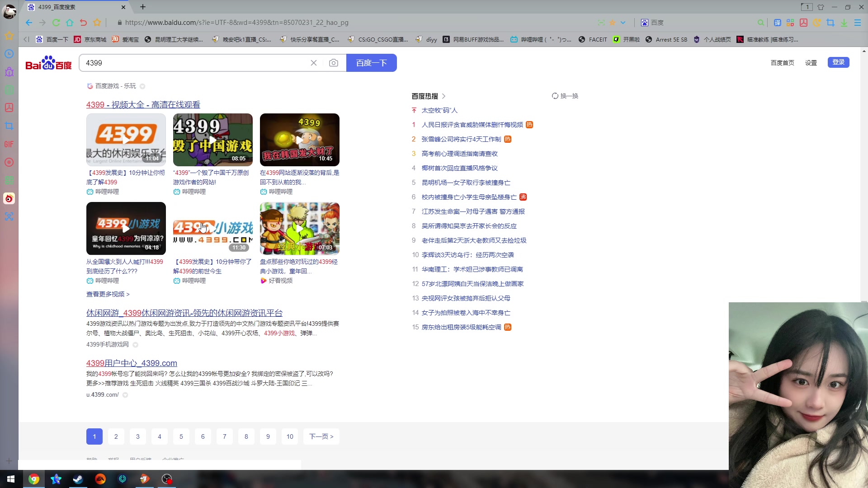Reload the page with green refresh icon
The width and height of the screenshot is (868, 488).
tap(56, 23)
